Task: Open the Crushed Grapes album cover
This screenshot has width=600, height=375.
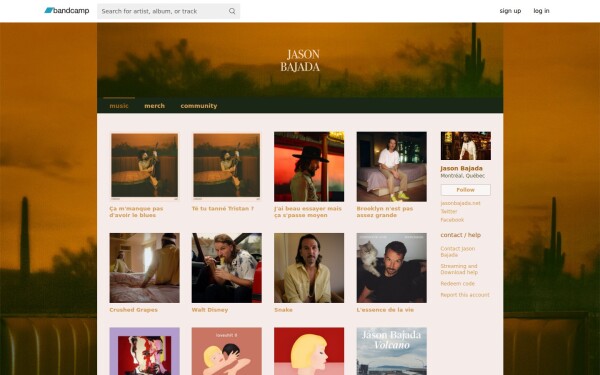Action: (144, 268)
